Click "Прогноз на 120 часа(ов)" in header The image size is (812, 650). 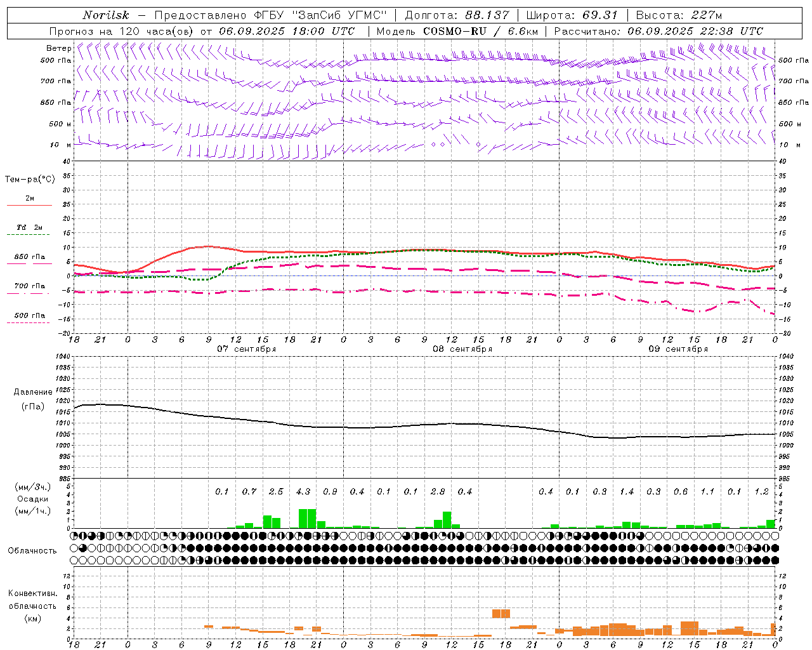point(122,31)
